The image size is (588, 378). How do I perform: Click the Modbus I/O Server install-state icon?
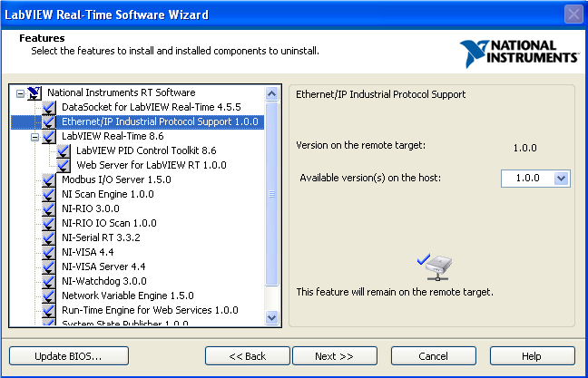(49, 179)
